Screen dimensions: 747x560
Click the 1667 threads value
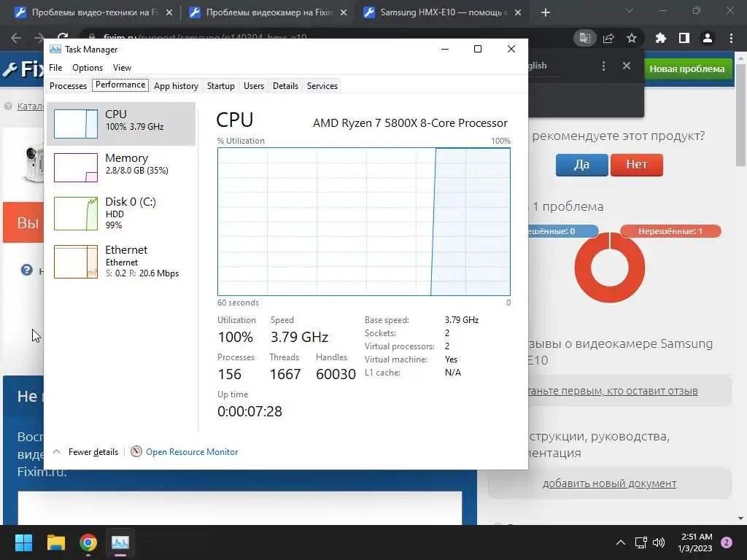[x=285, y=374]
